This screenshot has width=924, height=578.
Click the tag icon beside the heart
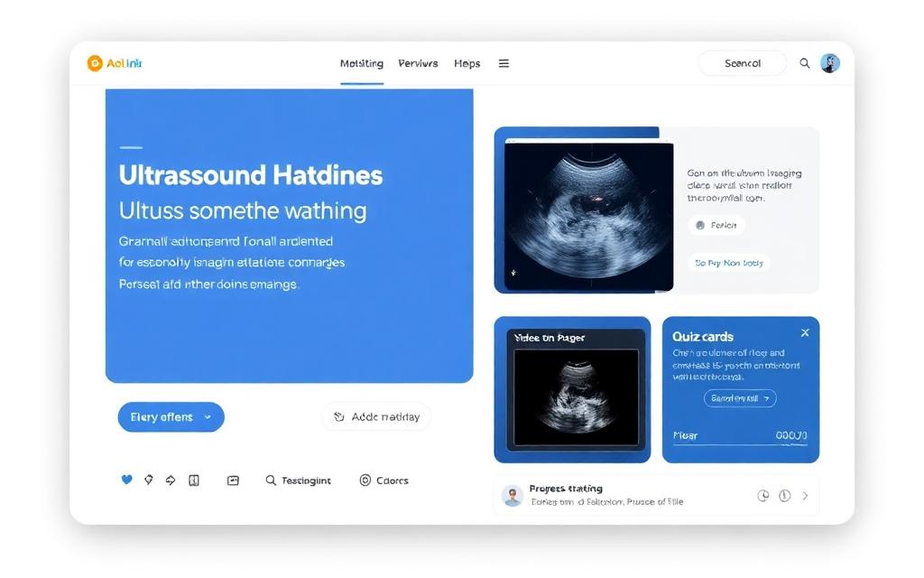(149, 480)
